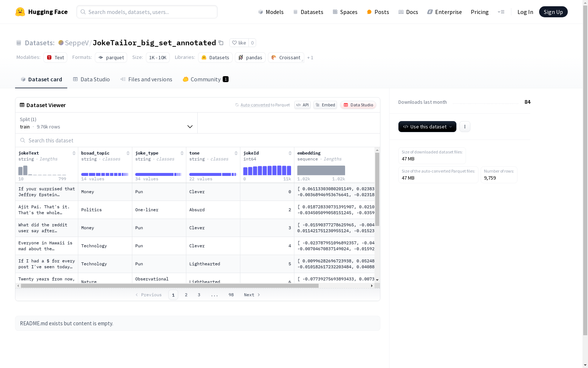The image size is (588, 368).
Task: Click the pandas library tag
Action: pos(250,57)
